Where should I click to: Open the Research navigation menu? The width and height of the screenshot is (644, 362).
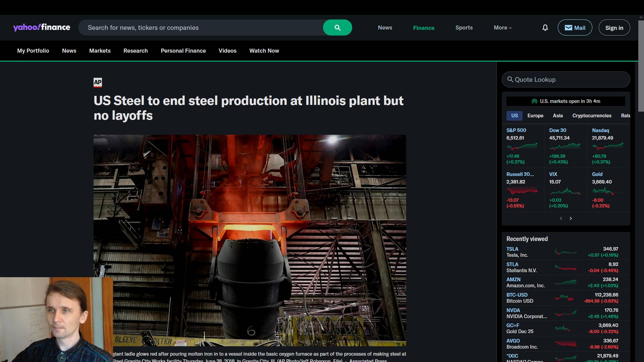click(136, 51)
